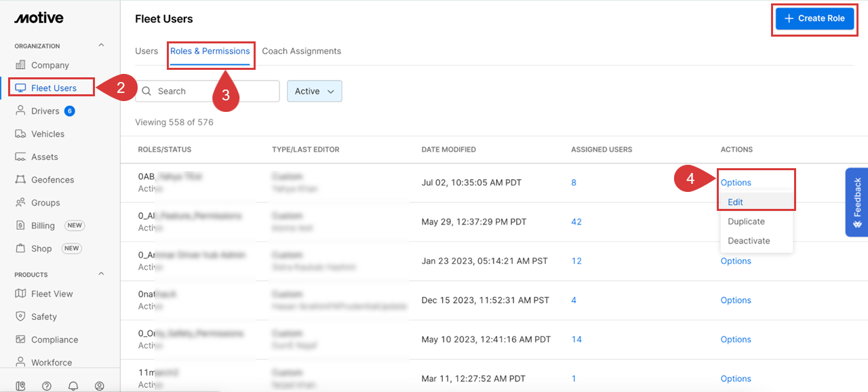Open the 42 assigned users link
The height and width of the screenshot is (392, 868).
(576, 222)
